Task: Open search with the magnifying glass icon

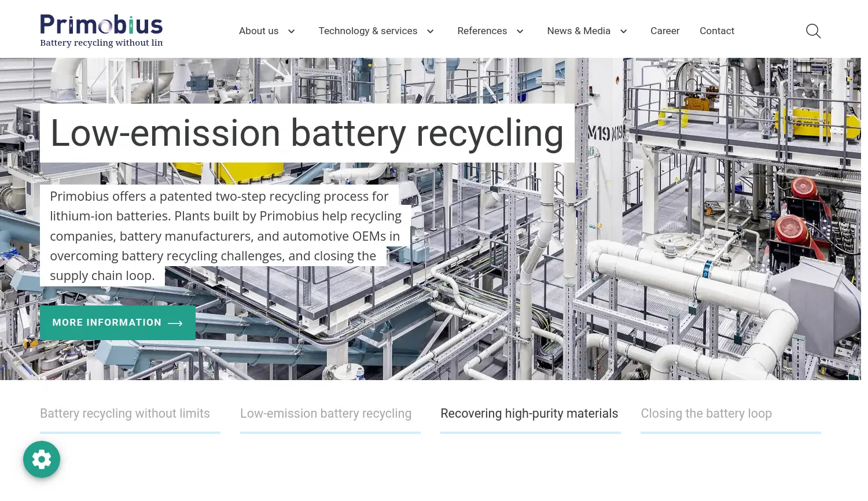Action: click(813, 31)
